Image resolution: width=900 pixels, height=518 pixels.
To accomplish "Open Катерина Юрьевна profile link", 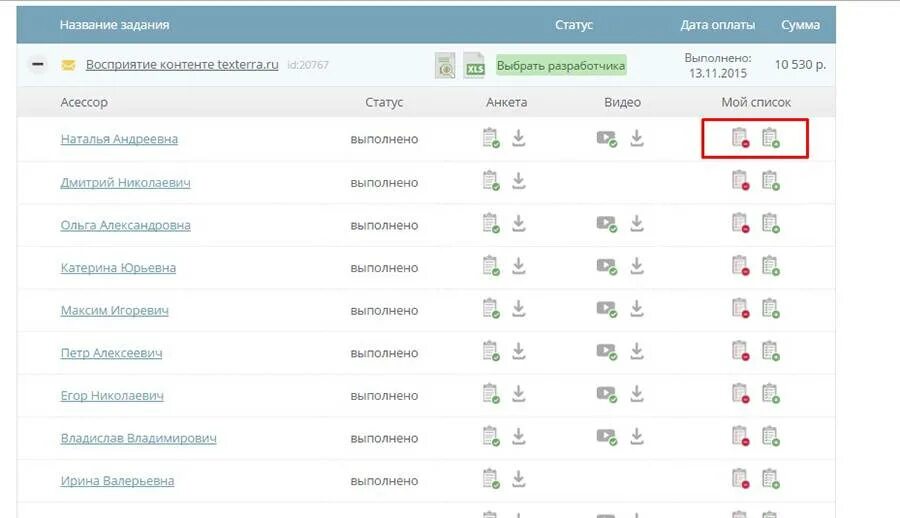I will pyautogui.click(x=118, y=268).
